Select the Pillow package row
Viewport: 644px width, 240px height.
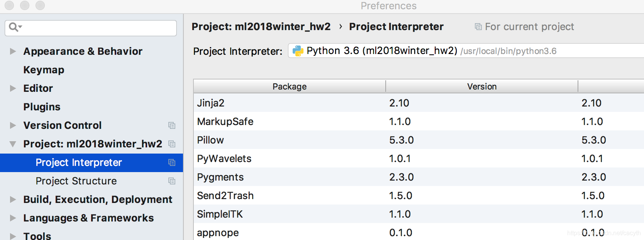[210, 140]
